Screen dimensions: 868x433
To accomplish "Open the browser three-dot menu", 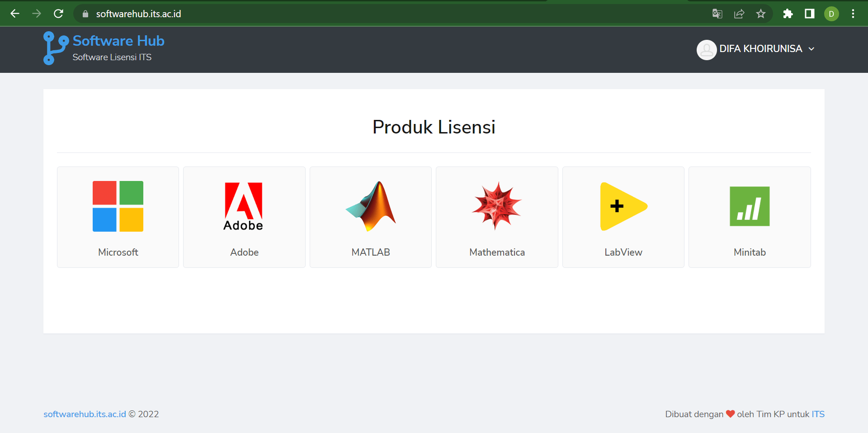I will 853,14.
